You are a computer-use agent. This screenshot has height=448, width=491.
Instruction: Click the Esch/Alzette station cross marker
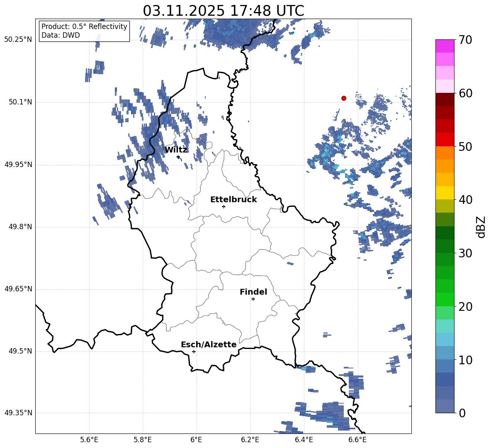194,351
